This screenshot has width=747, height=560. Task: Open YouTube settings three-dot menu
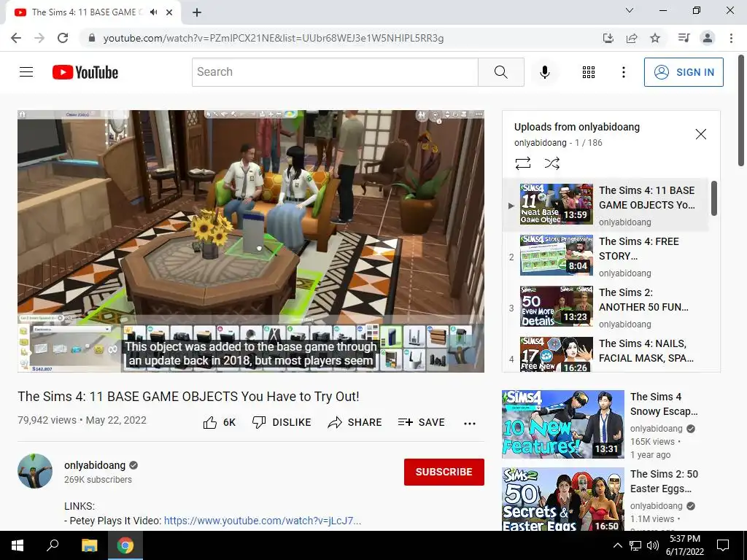point(623,72)
